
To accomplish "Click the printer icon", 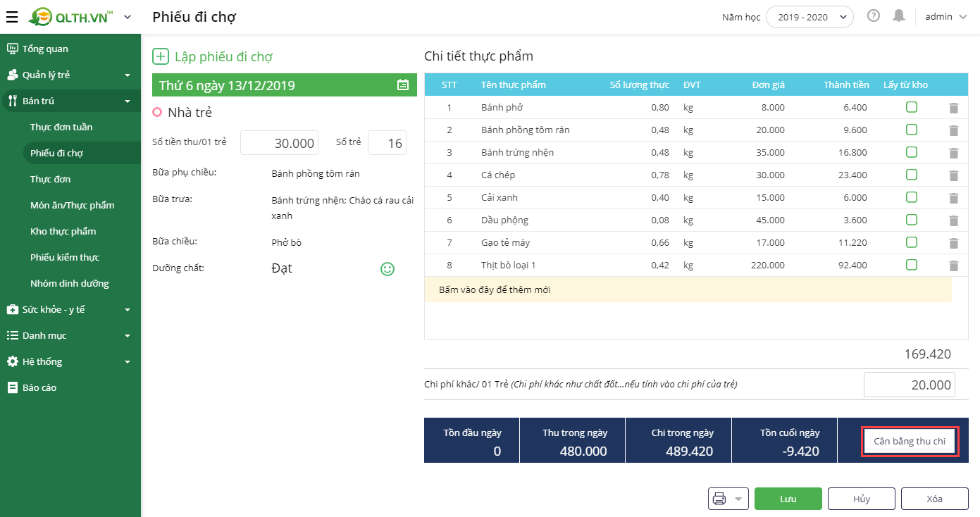I will [x=719, y=499].
